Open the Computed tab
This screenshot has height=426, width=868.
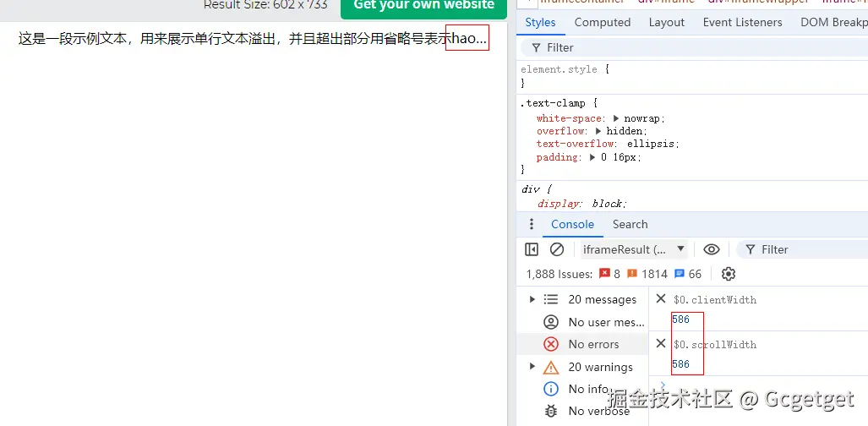603,22
